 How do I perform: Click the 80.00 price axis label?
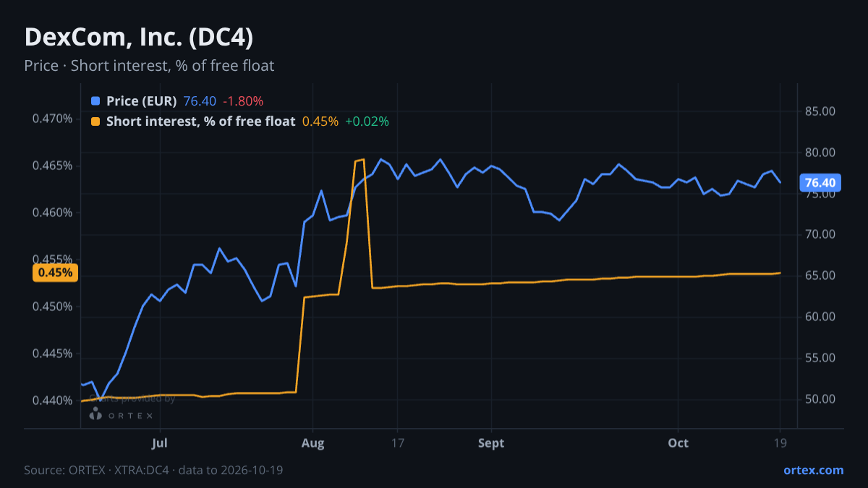[820, 153]
